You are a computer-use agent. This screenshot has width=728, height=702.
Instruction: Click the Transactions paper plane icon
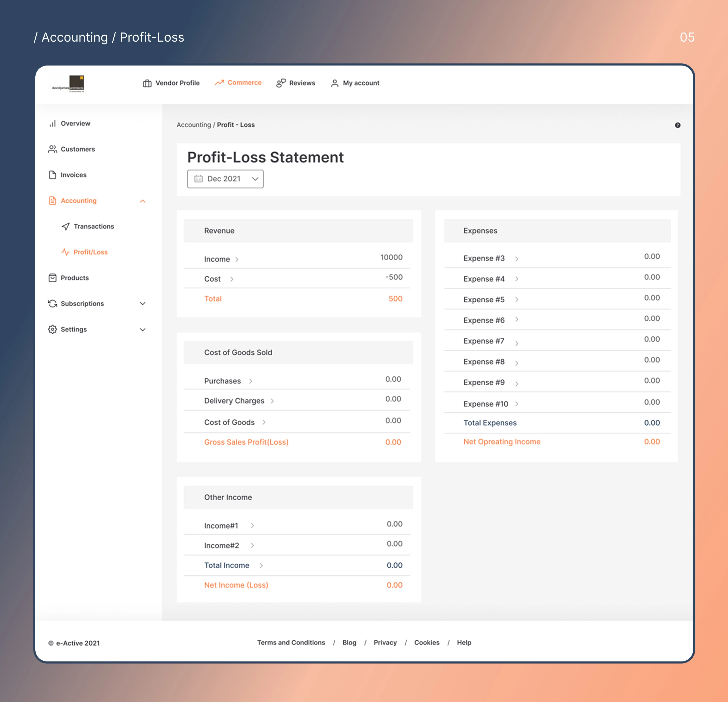(66, 226)
